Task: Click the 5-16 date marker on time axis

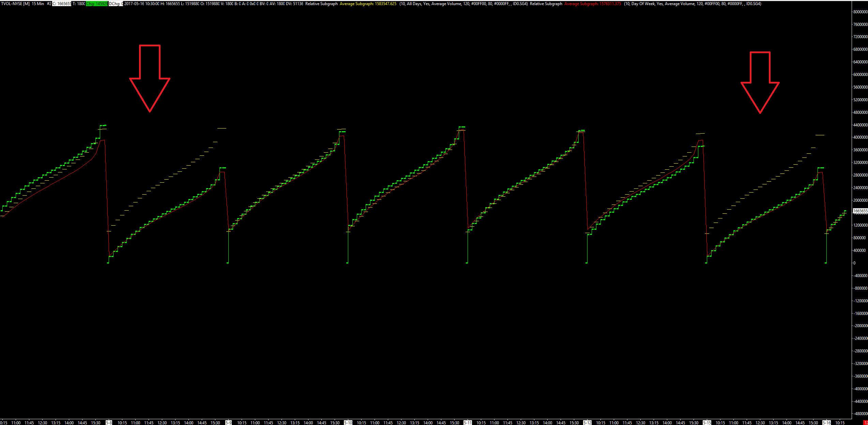Action: point(826,423)
